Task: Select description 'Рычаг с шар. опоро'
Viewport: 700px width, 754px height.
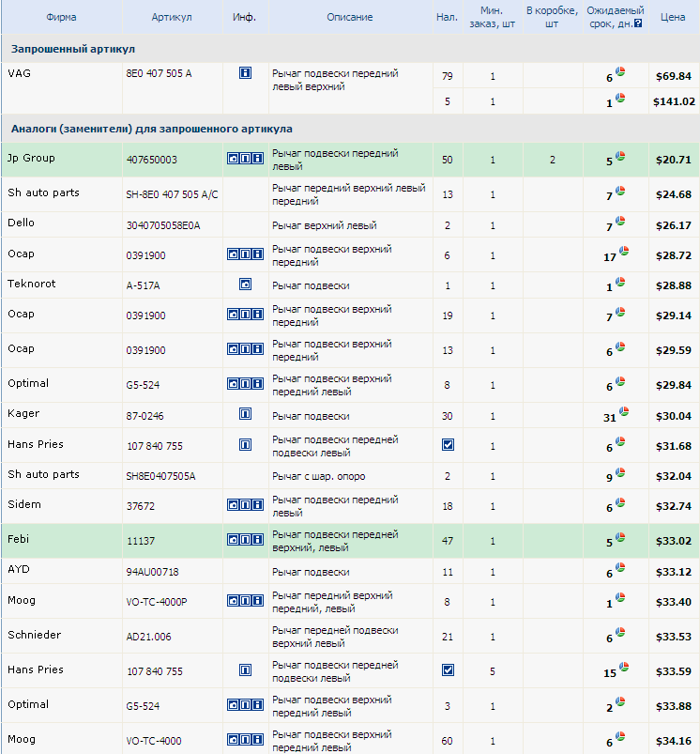Action: tap(318, 476)
